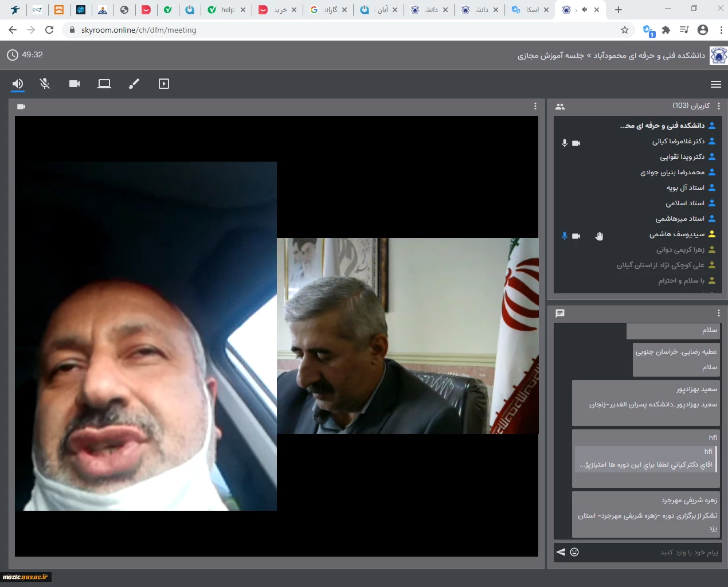Open the hamburger main menu
Screen dimensions: 728x587
click(715, 84)
